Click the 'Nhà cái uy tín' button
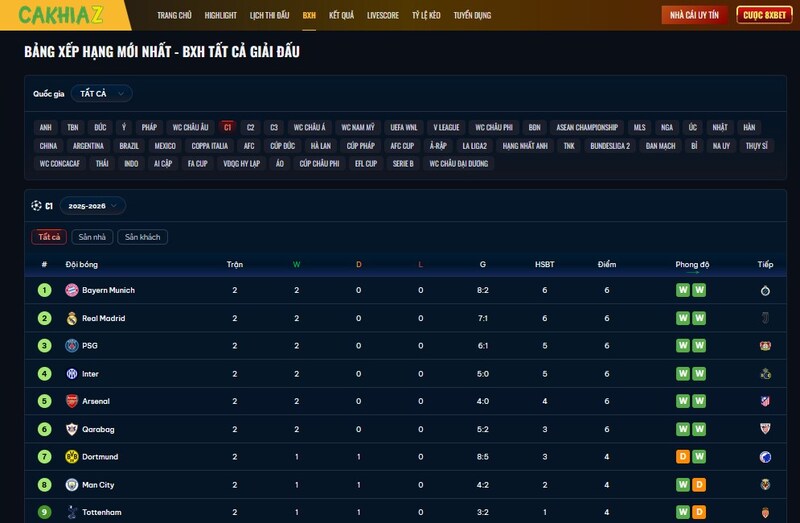Viewport: 800px width, 523px height. tap(694, 15)
